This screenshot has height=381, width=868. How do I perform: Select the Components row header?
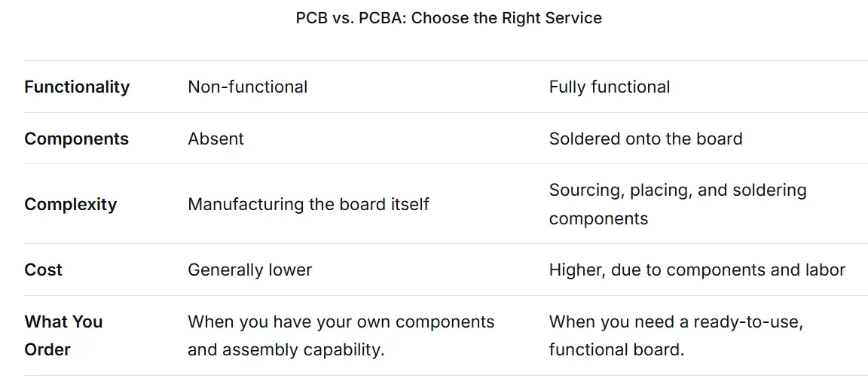click(x=76, y=139)
